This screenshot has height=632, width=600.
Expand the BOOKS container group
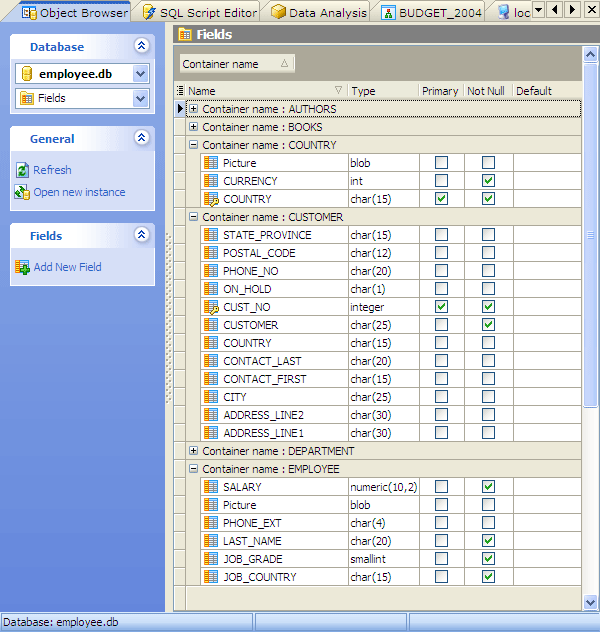click(193, 127)
